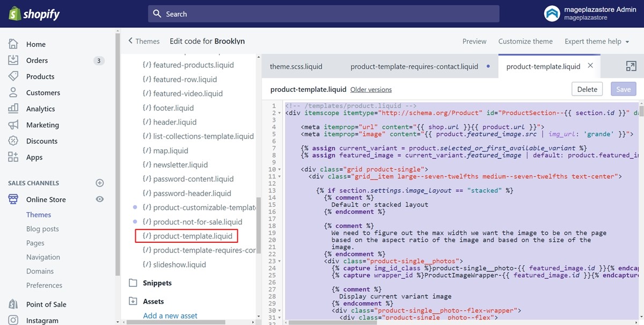Expand the Snippets folder
Screen dimensions: 644x325
tap(157, 283)
